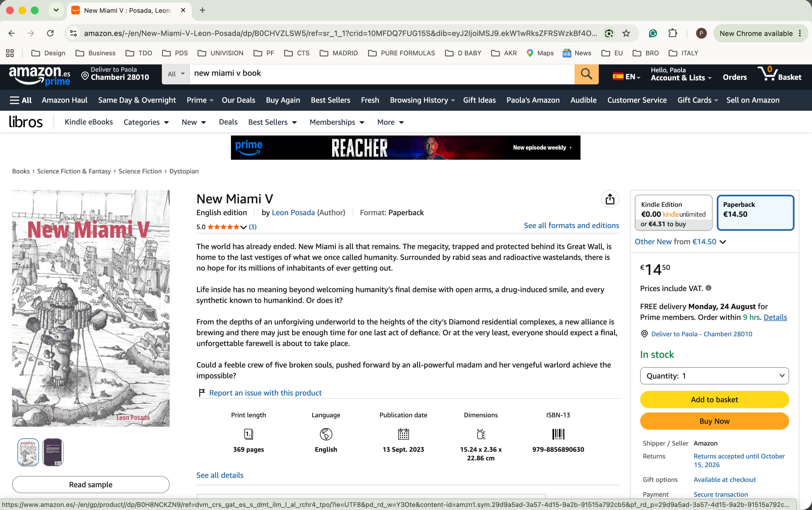Open the All search category dropdown
This screenshot has height=510, width=812.
(176, 74)
